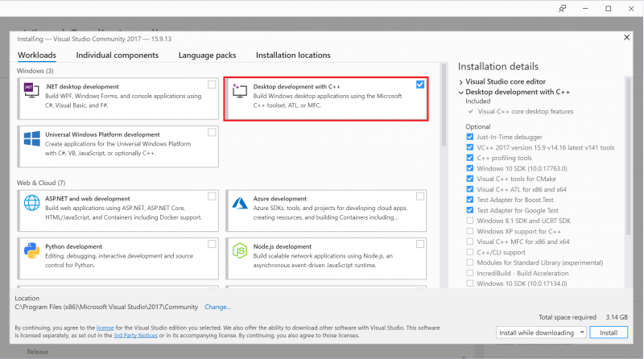The image size is (644, 359).
Task: Click the workloads list scrollbar
Action: (x=444, y=105)
